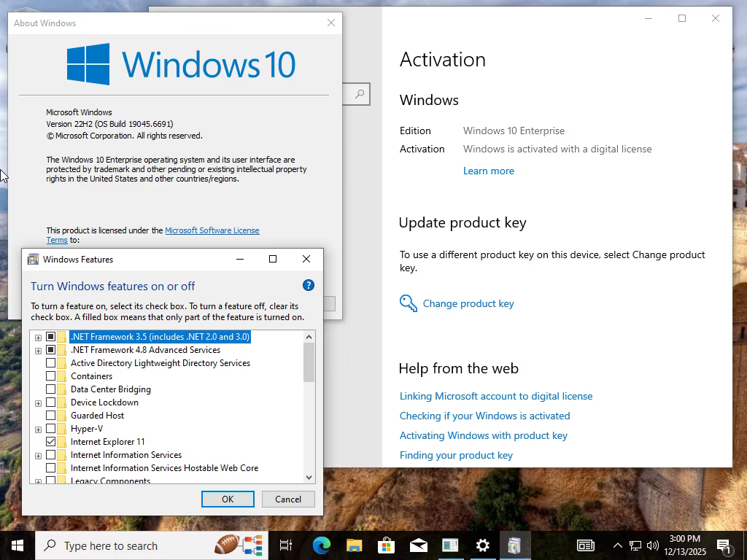This screenshot has height=560, width=747.
Task: Maximize the Windows Features dialog
Action: tap(273, 259)
